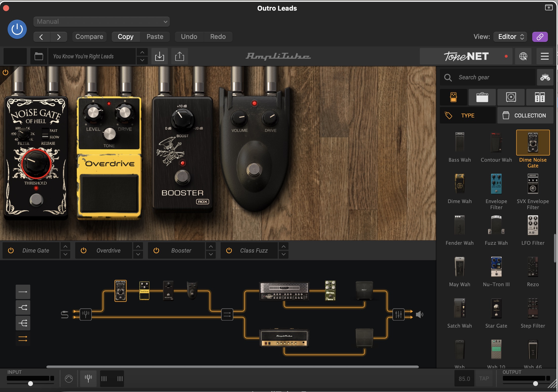This screenshot has width=558, height=392.
Task: Click the INPUT level slider handle
Action: pyautogui.click(x=30, y=384)
